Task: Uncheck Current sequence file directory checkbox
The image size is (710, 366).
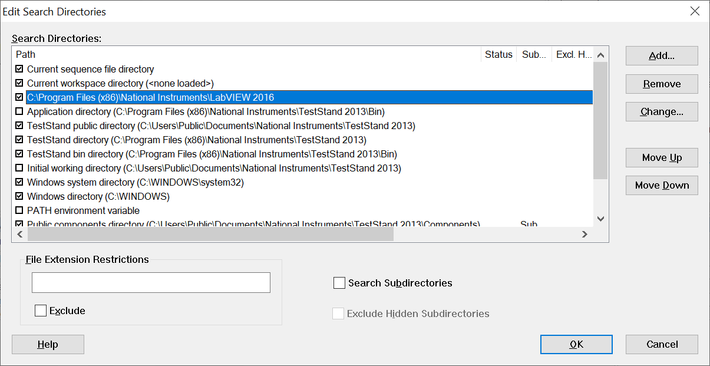Action: coord(19,69)
